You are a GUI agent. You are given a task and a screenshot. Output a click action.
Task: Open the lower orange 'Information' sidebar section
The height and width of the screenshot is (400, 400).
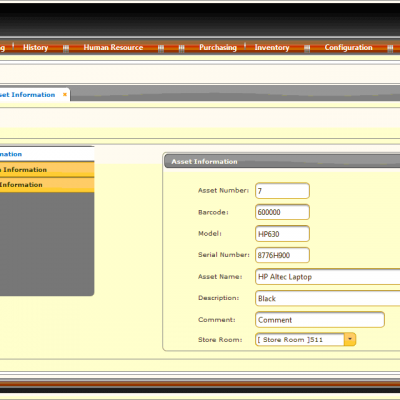pyautogui.click(x=47, y=185)
